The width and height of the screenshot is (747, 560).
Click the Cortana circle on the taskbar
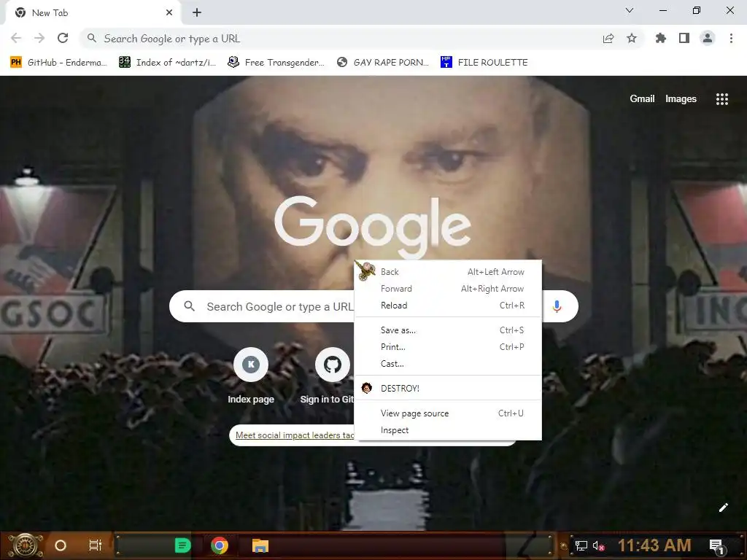(x=61, y=545)
